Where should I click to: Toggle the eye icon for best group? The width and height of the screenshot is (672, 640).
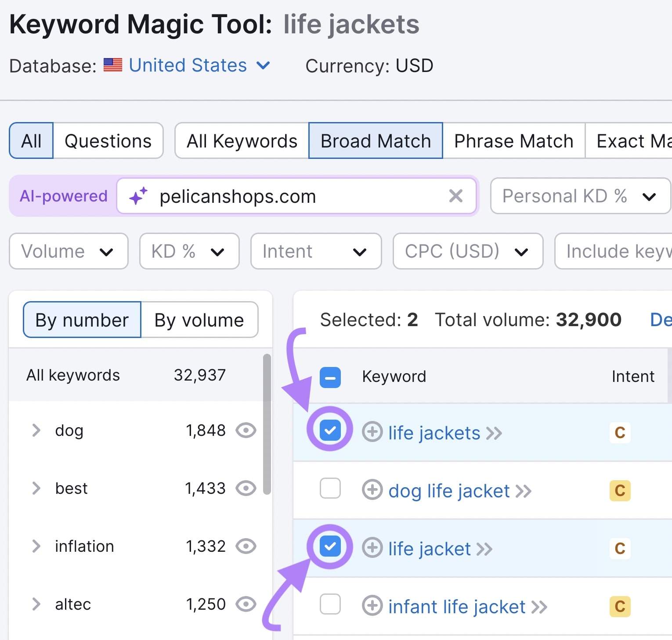tap(246, 488)
